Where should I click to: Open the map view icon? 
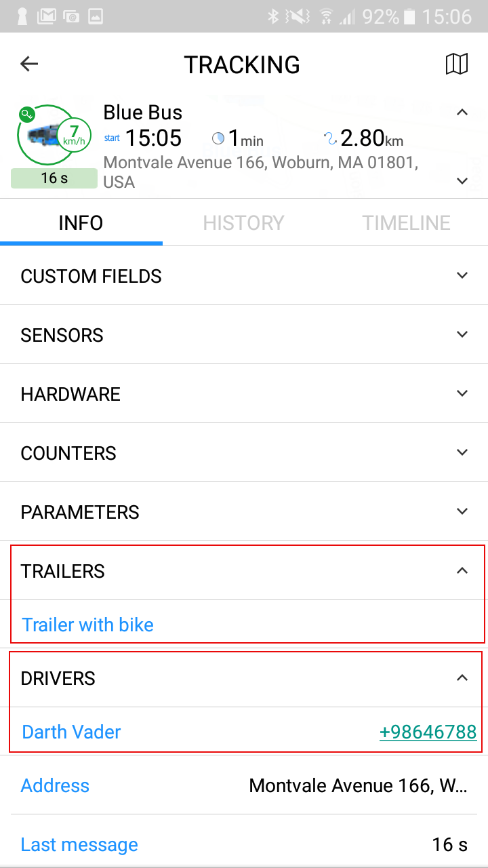tap(457, 64)
